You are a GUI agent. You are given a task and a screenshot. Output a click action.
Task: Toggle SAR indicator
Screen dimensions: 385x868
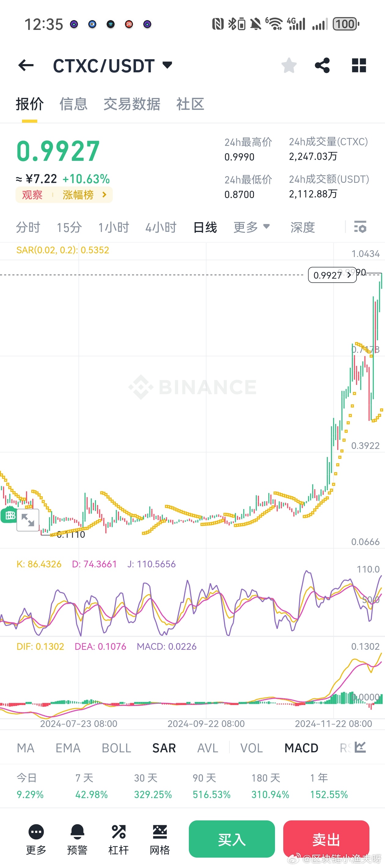[x=164, y=748]
